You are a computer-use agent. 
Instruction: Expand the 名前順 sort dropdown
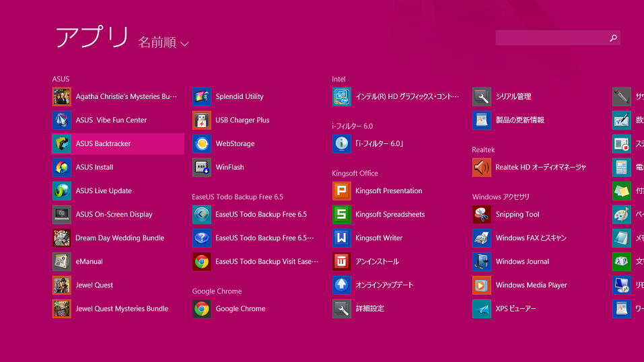(x=164, y=42)
